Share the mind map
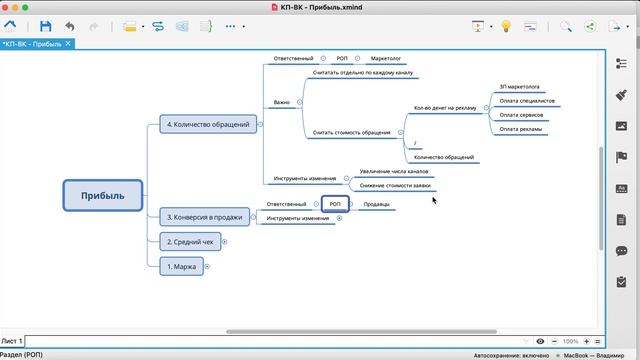Image resolution: width=640 pixels, height=360 pixels. click(590, 27)
